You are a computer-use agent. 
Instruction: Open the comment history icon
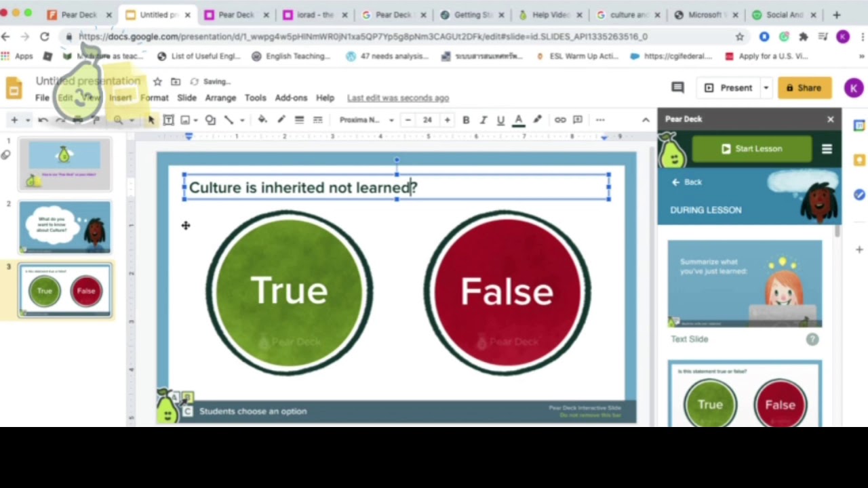[x=677, y=87]
